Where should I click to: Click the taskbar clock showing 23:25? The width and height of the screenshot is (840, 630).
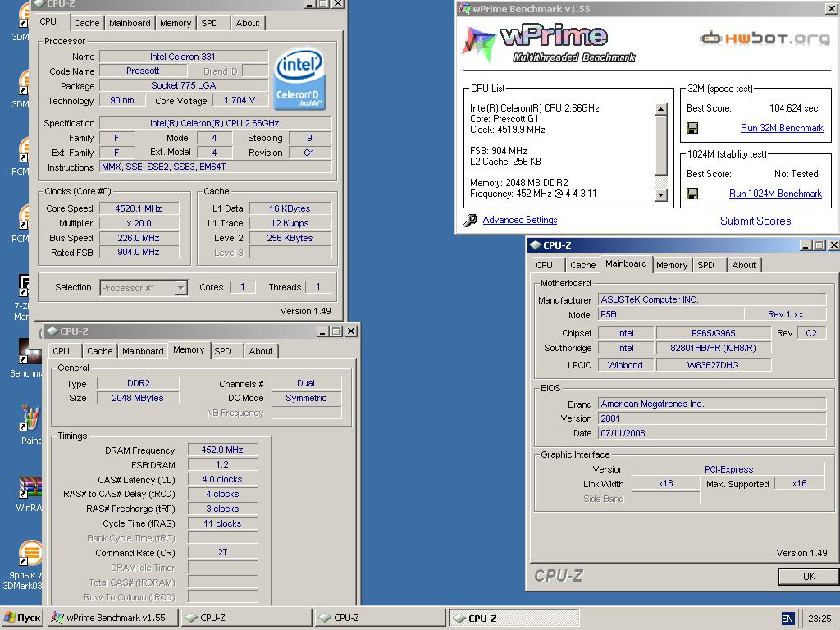(x=819, y=619)
